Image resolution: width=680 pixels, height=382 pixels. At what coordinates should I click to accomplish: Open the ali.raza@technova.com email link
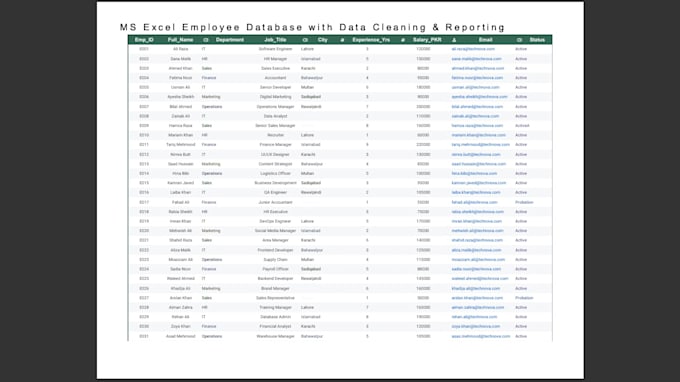473,49
